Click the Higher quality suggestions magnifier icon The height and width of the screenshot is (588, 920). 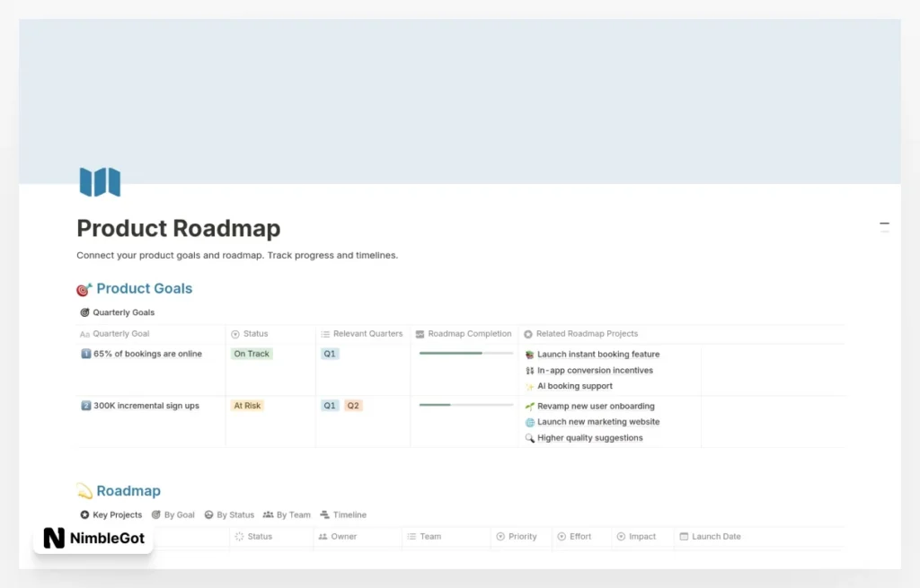point(530,438)
